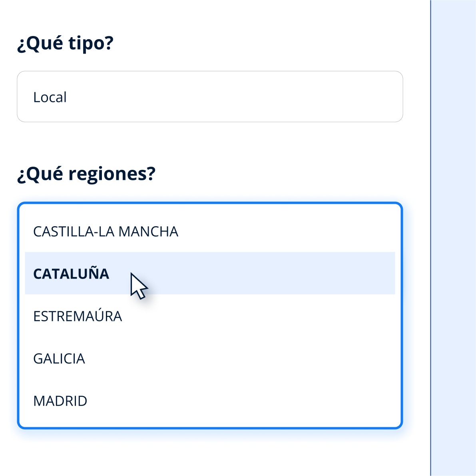This screenshot has height=476, width=476.
Task: Click the word Local inside the type field
Action: tap(50, 97)
